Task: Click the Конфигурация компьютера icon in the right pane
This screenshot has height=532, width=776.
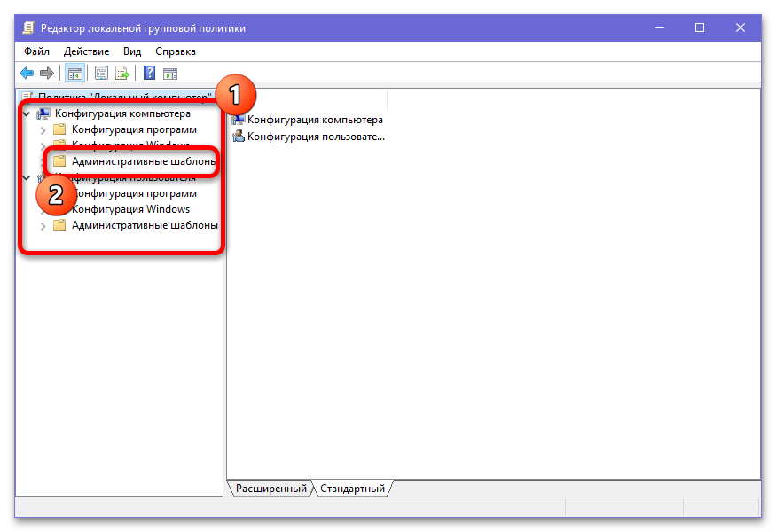Action: (x=239, y=120)
